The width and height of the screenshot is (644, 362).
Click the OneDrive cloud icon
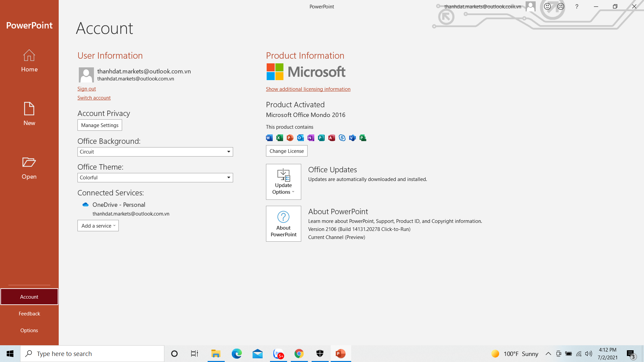(85, 204)
